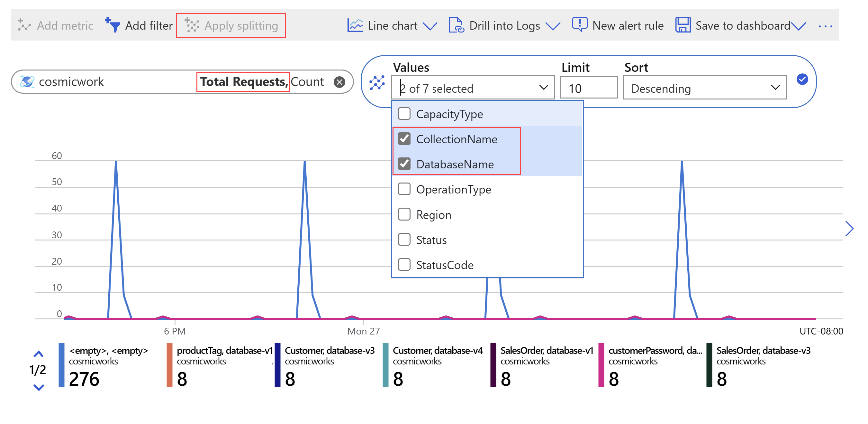Screen dimensions: 868x424
Task: Click the Limit input field
Action: pyautogui.click(x=588, y=88)
